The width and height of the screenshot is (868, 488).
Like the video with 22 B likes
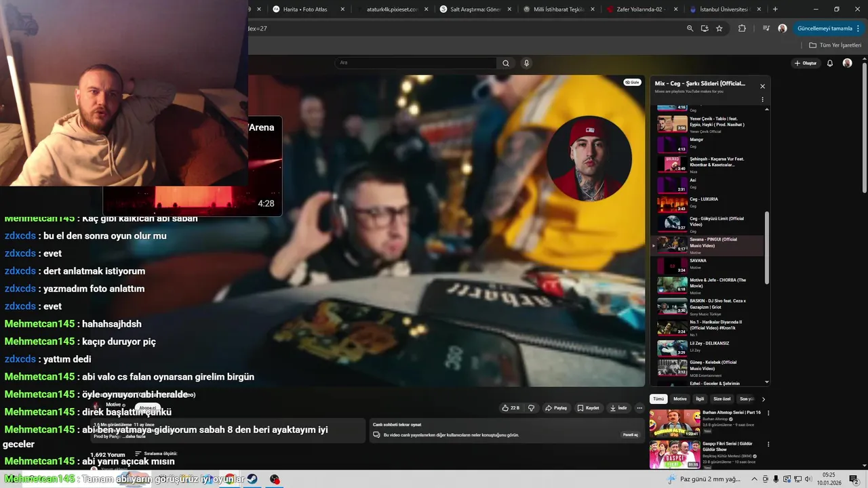(x=511, y=408)
